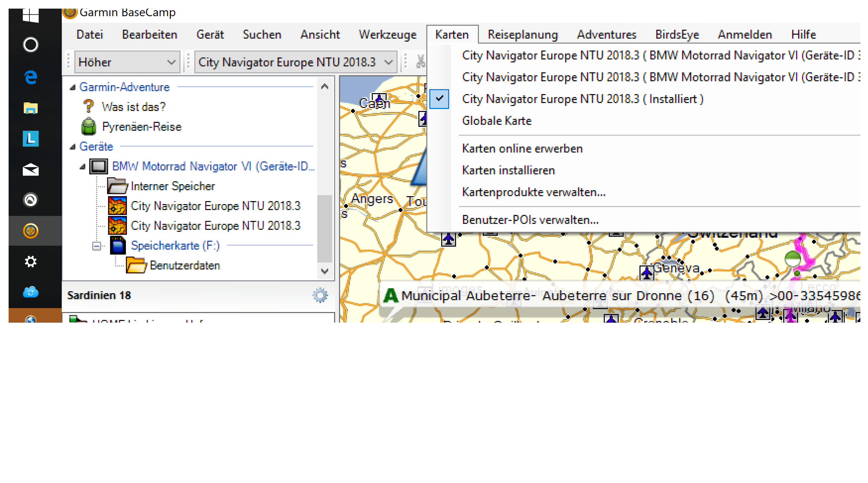The width and height of the screenshot is (868, 483).
Task: Select the first City Navigator map icon in the device tree
Action: pos(117,206)
